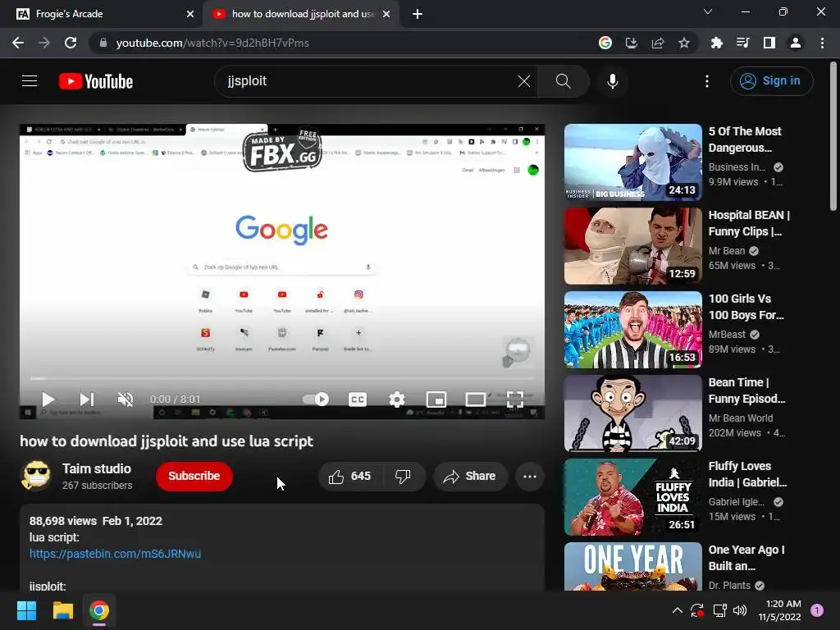Open the Taim studio channel name
The width and height of the screenshot is (840, 630).
(97, 468)
